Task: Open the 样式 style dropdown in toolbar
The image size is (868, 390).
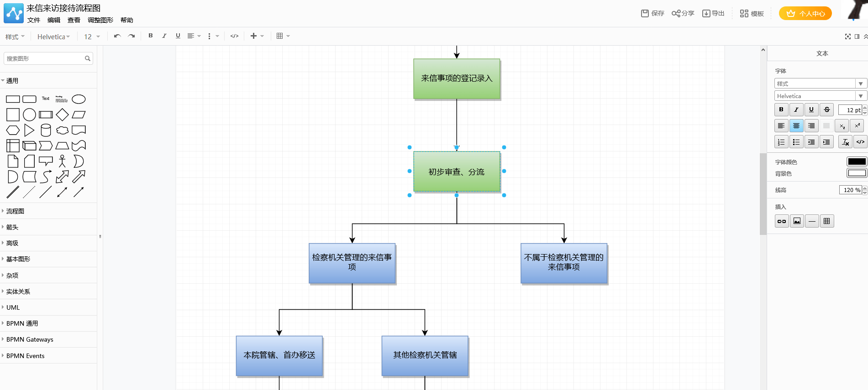Action: (15, 36)
